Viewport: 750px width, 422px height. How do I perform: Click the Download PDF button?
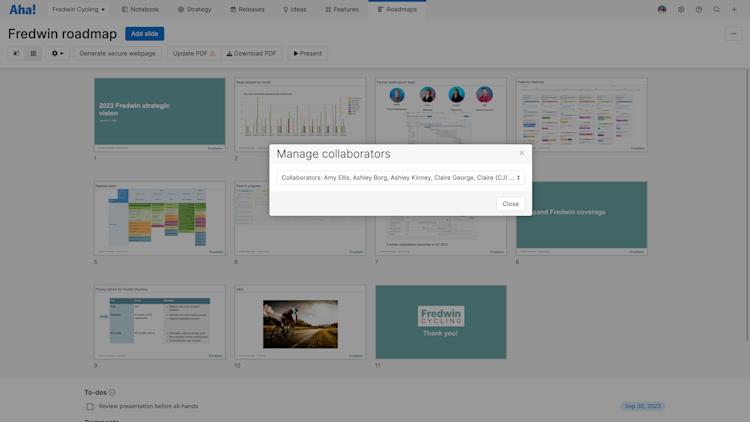pos(252,53)
